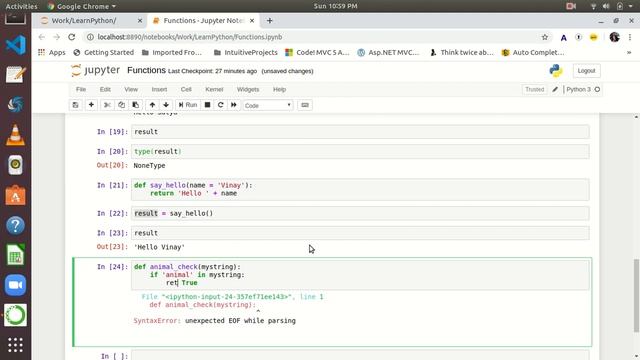
Task: Open the Getting Started bookmark
Action: [x=104, y=52]
